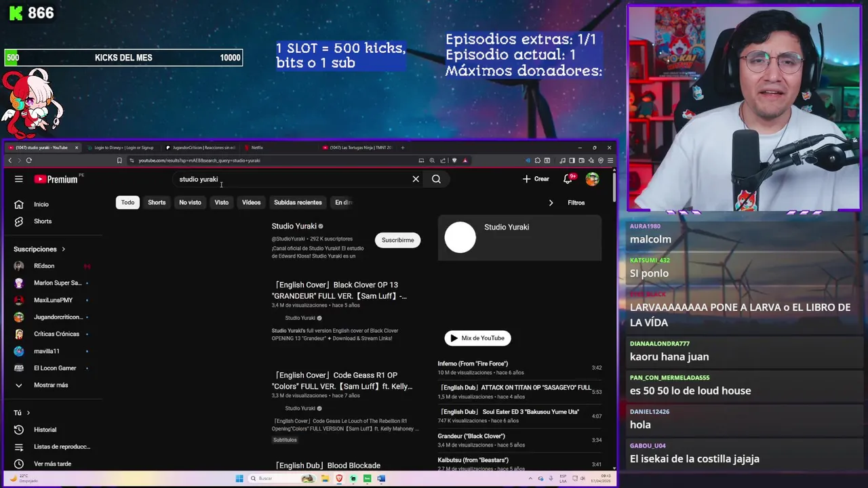Image resolution: width=868 pixels, height=488 pixels.
Task: Open the notifications bell
Action: tap(568, 179)
